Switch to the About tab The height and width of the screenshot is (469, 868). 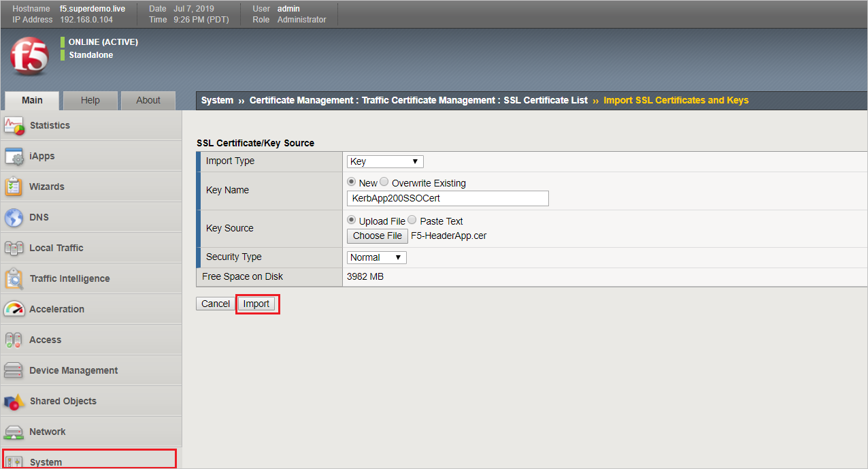[148, 100]
